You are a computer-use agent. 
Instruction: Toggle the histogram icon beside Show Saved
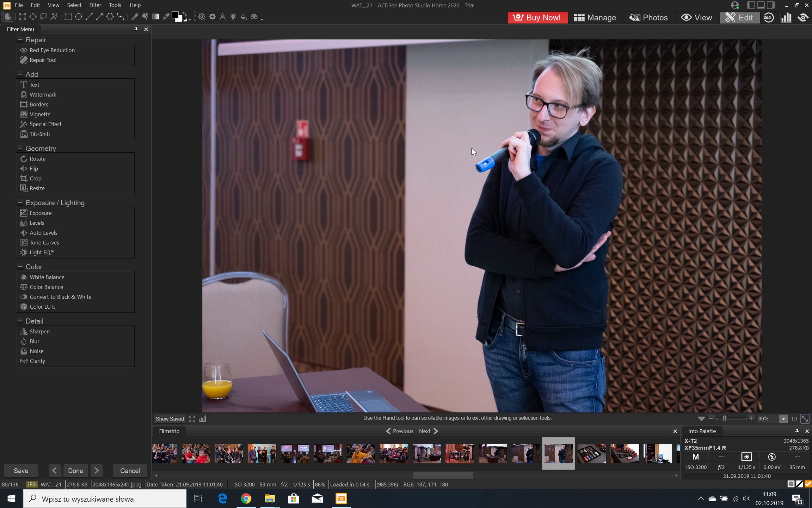point(203,419)
